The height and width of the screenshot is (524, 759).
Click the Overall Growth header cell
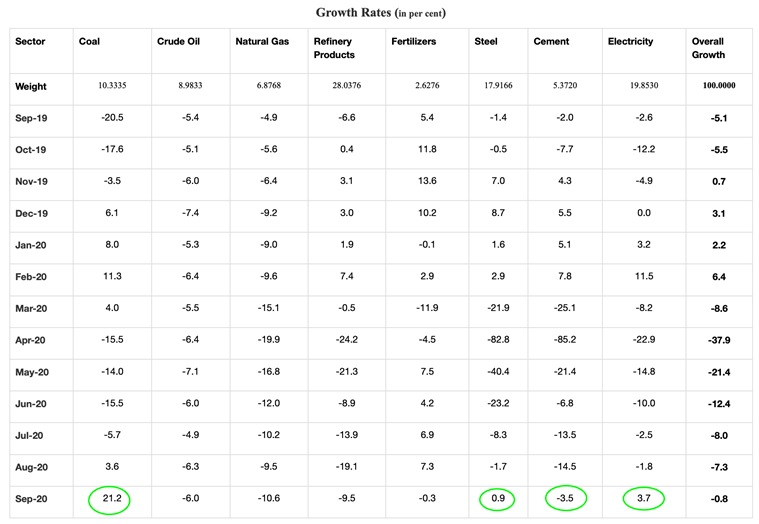point(709,48)
